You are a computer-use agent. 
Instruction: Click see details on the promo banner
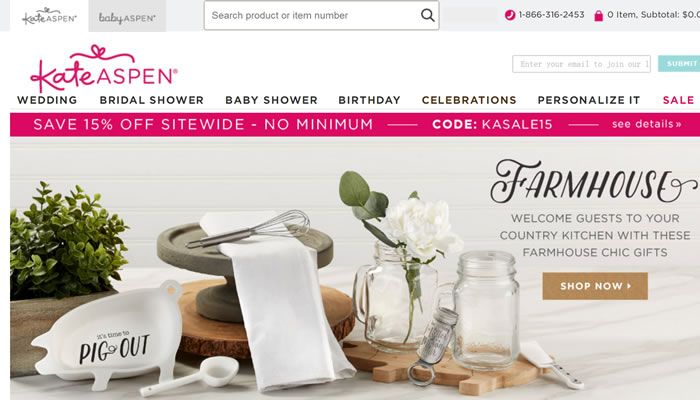[646, 124]
